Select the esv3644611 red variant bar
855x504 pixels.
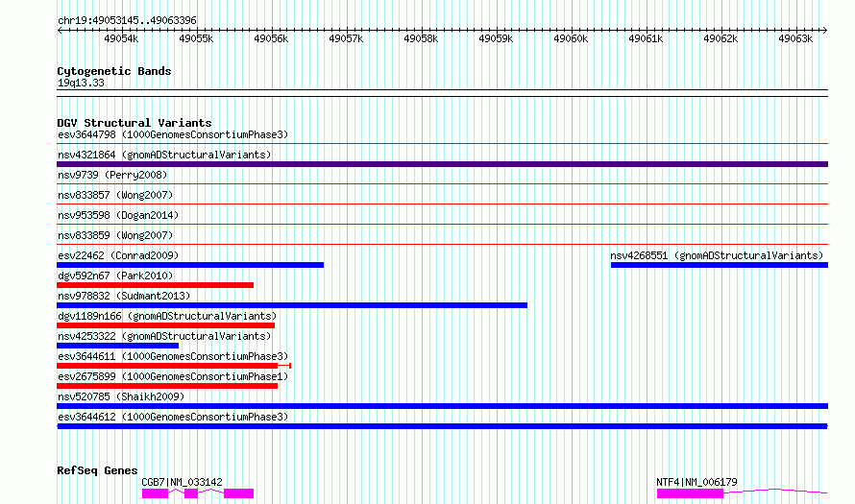tap(167, 366)
